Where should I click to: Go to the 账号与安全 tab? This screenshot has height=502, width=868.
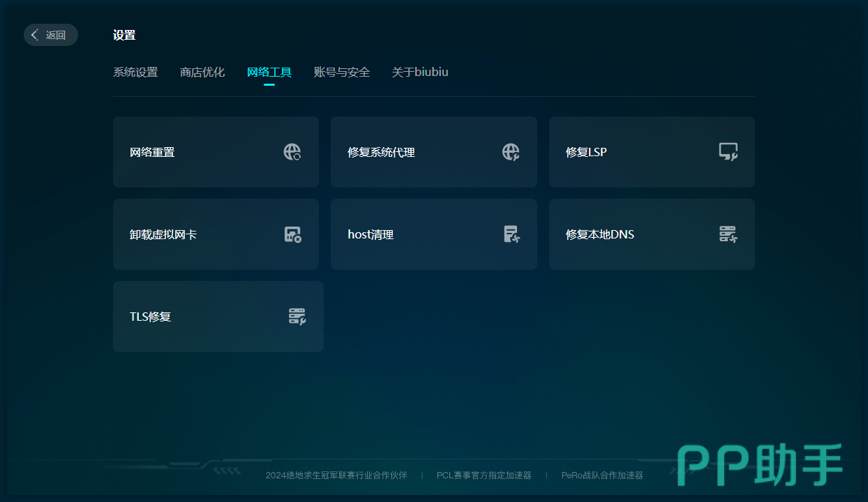point(342,72)
